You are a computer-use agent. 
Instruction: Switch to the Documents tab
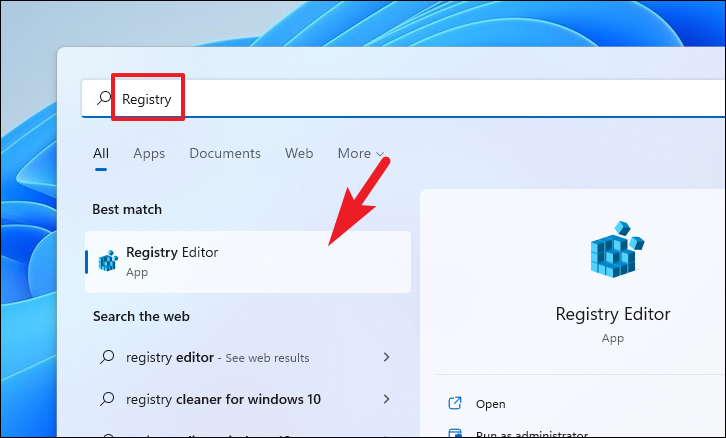225,153
